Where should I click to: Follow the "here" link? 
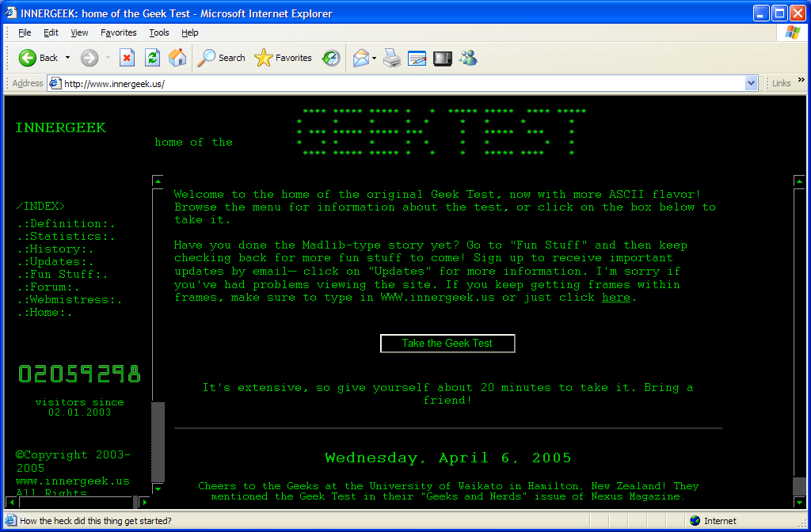(616, 298)
